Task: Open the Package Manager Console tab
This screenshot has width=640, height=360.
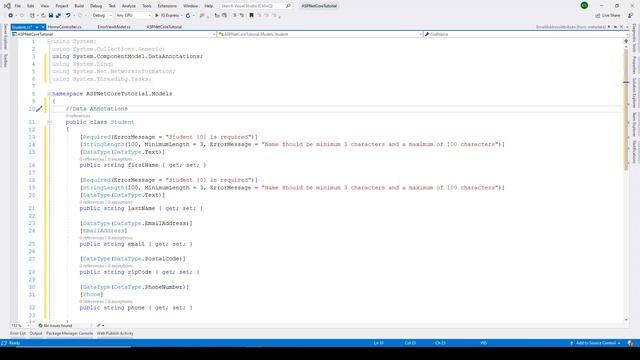Action: [69, 333]
